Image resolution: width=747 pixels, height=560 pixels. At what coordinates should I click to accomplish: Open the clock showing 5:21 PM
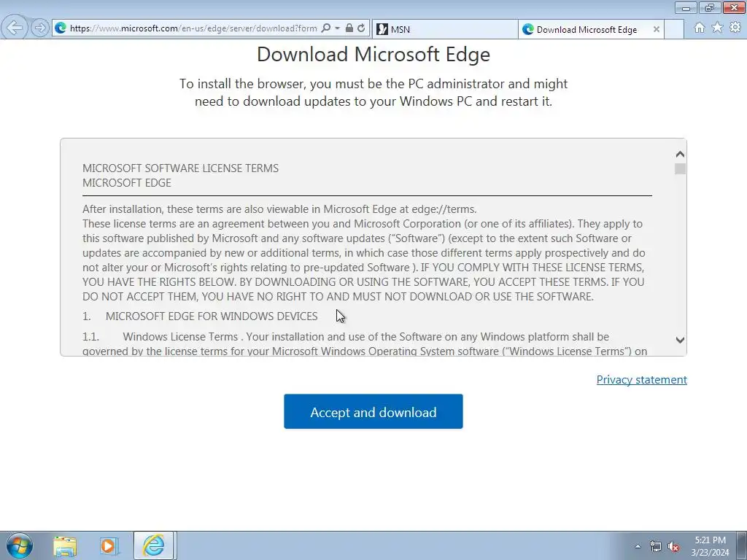pos(710,546)
